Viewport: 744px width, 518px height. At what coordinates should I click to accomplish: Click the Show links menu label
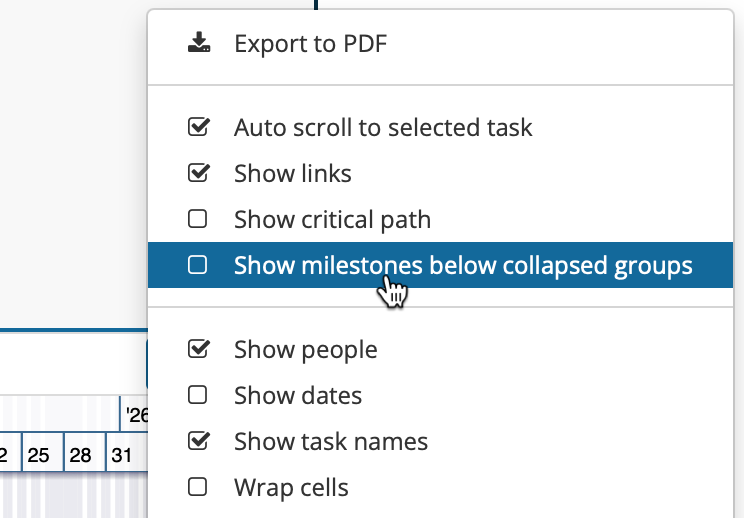293,173
